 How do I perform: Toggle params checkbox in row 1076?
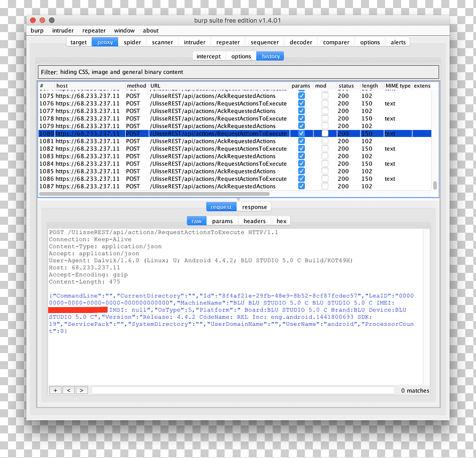point(302,103)
